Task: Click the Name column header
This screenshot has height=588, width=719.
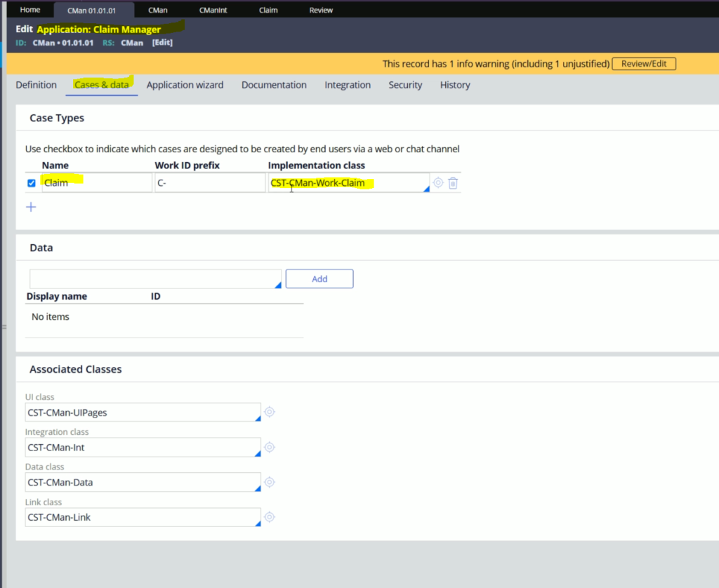Action: click(x=55, y=165)
